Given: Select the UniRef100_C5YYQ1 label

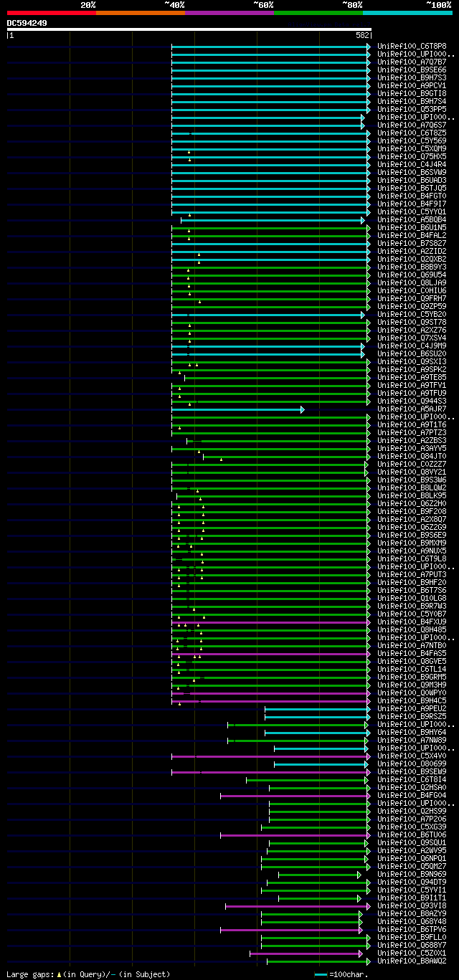Looking at the screenshot, I should pyautogui.click(x=412, y=211).
